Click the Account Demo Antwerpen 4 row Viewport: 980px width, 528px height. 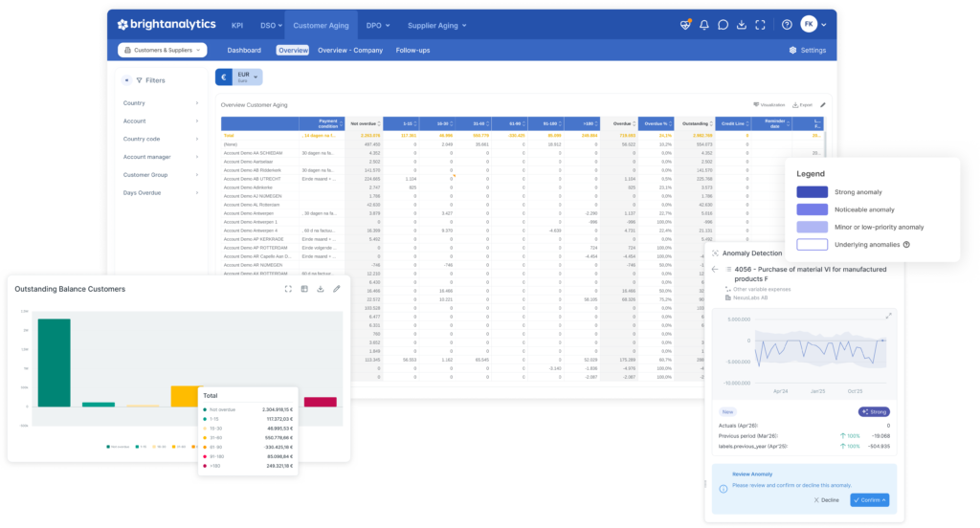(x=522, y=231)
